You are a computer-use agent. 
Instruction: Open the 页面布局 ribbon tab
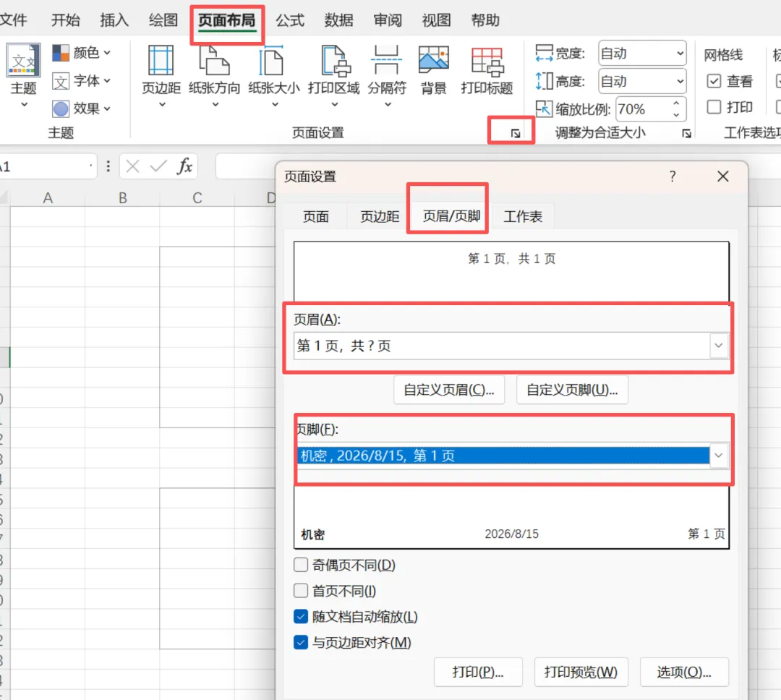click(226, 20)
